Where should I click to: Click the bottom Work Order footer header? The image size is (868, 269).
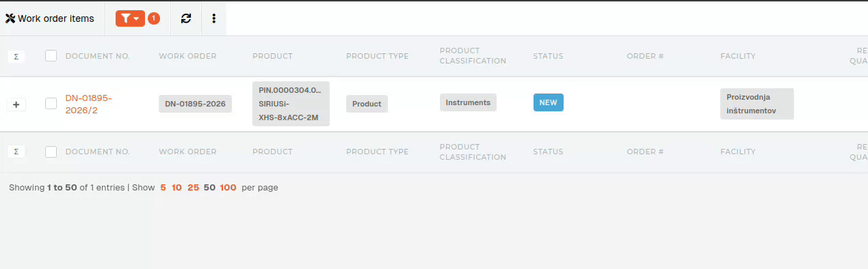[187, 152]
